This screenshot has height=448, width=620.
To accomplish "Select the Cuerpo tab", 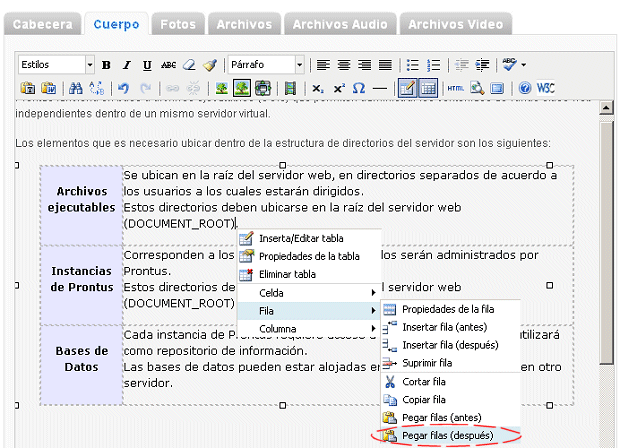I will click(x=116, y=25).
